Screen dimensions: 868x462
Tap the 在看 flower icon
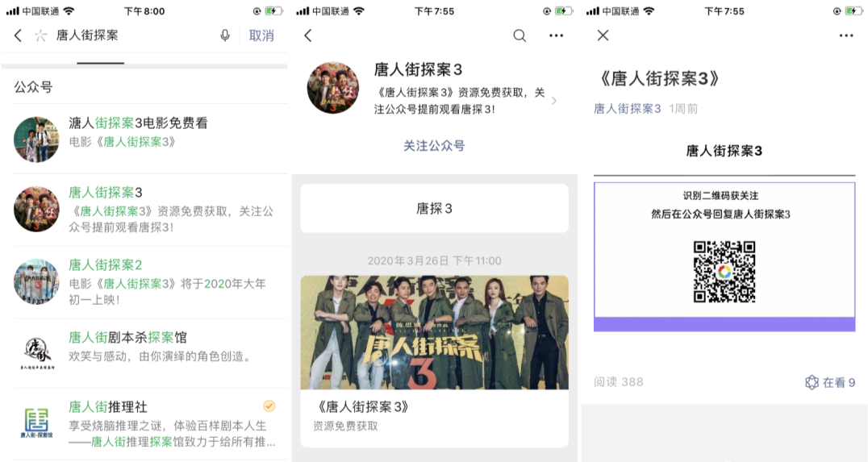click(x=812, y=382)
